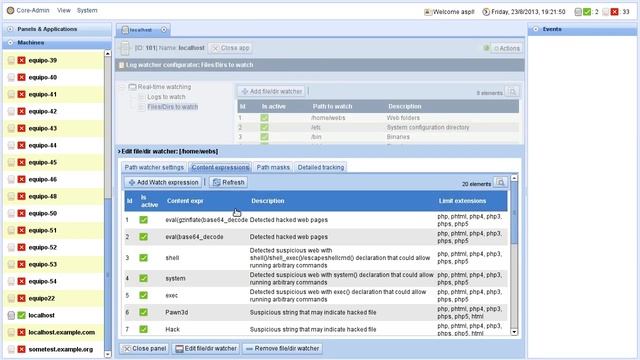Image resolution: width=640 pixels, height=360 pixels.
Task: Click green OK machines counter icon
Action: tap(587, 12)
